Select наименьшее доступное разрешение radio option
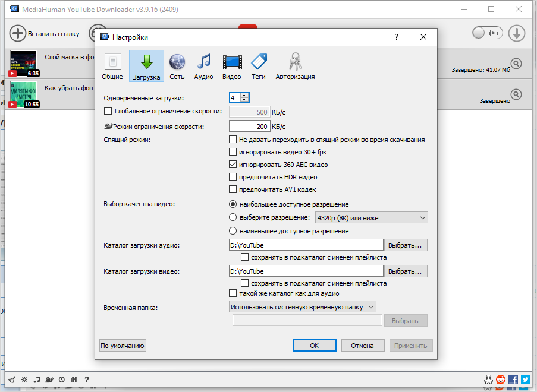Viewport: 537px width, 392px height. [233, 231]
